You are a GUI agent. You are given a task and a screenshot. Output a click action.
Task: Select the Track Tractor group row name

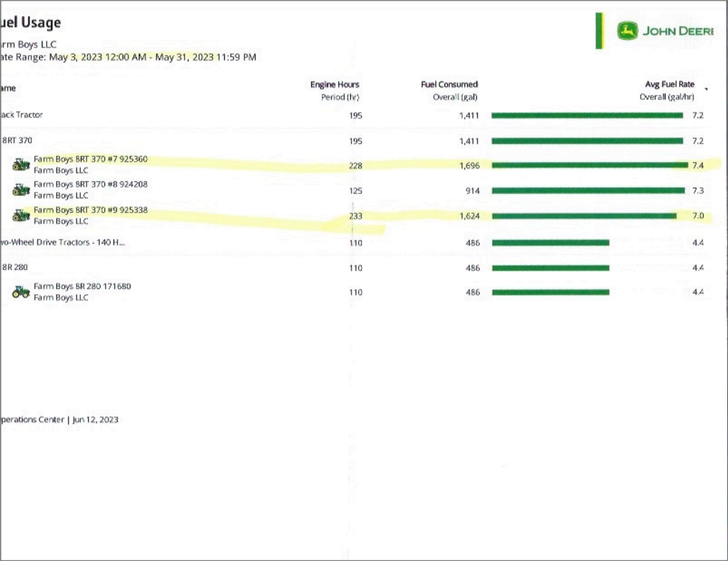(21, 115)
